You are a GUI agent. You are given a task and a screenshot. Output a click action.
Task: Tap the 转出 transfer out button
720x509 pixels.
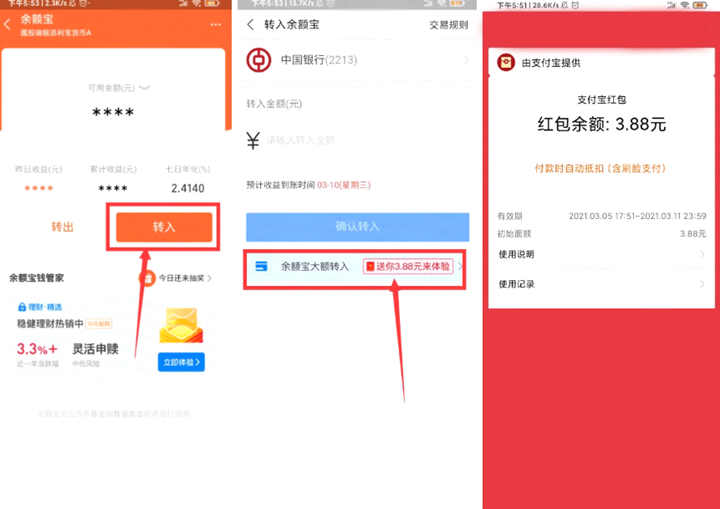[63, 227]
